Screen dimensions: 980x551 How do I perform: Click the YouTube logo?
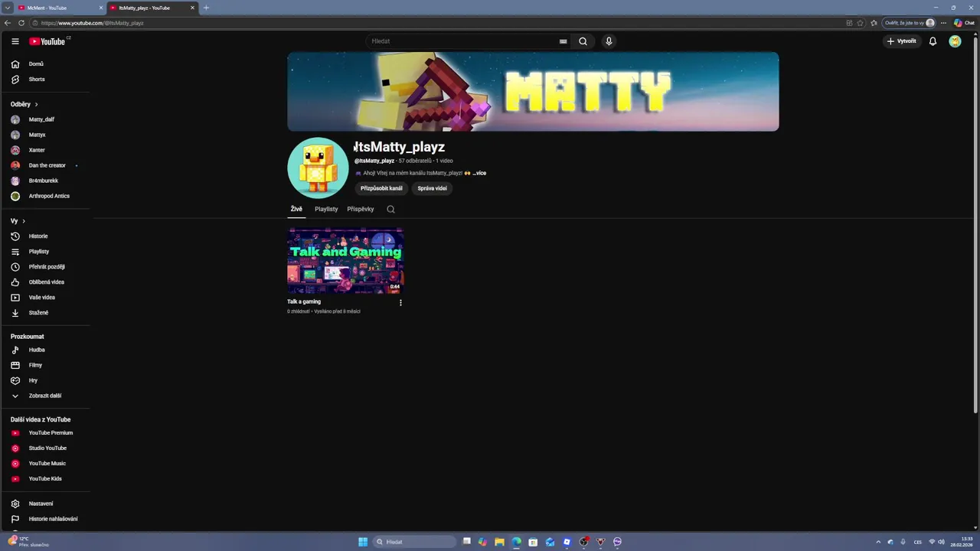click(47, 41)
